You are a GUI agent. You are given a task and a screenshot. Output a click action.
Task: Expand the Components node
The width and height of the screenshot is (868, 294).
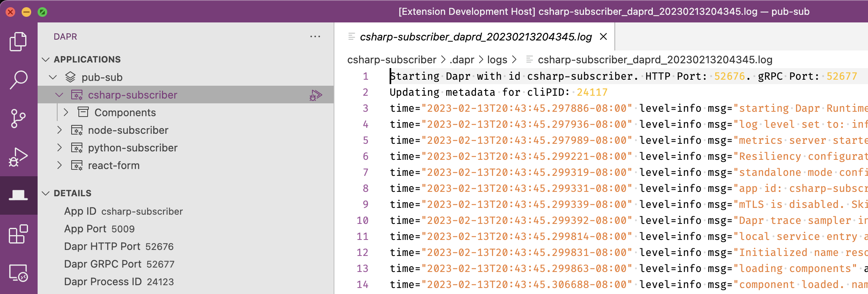click(66, 112)
